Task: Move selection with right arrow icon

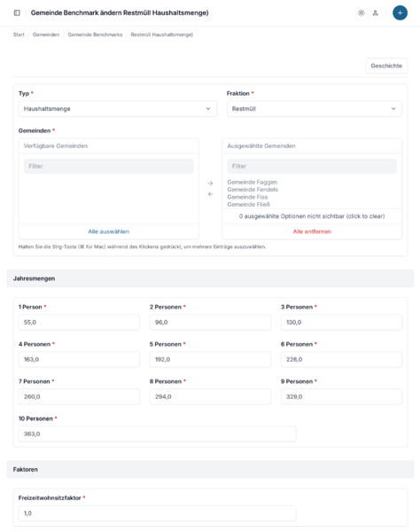Action: (210, 184)
